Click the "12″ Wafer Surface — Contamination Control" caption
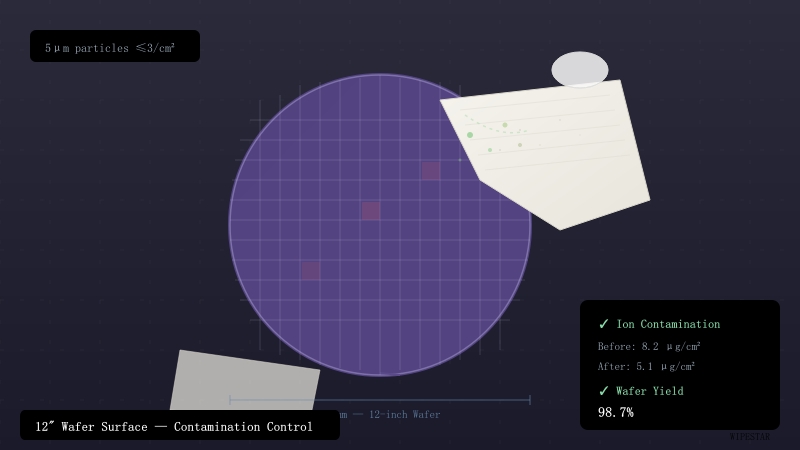The width and height of the screenshot is (800, 450). tap(174, 426)
